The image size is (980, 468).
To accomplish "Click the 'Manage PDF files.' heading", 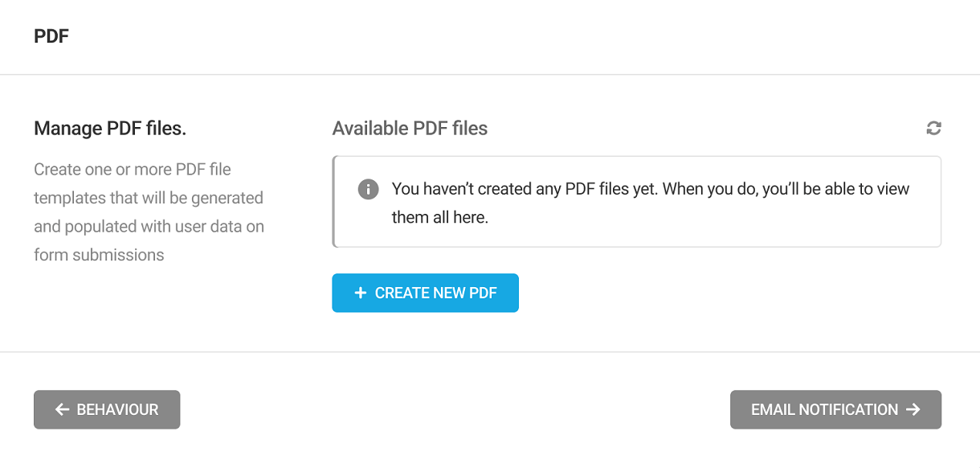I will click(x=110, y=128).
